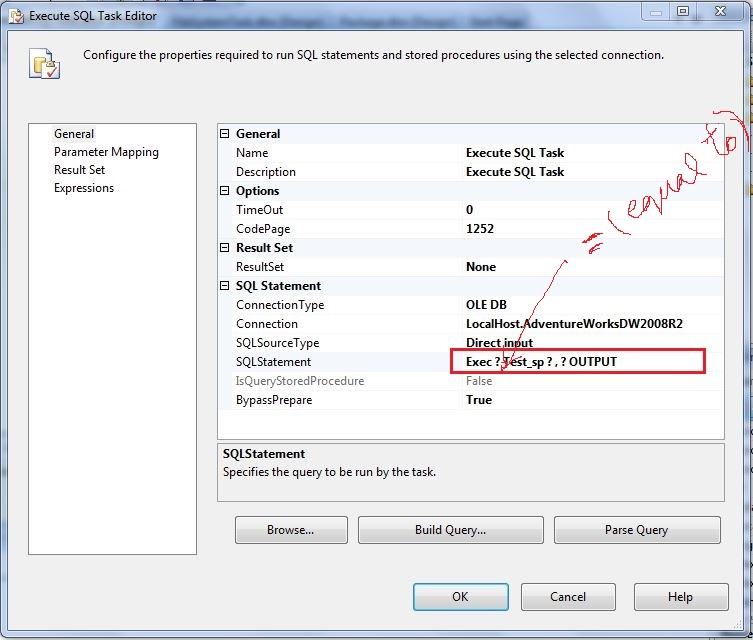Click the Cancel button
753x640 pixels.
click(568, 597)
